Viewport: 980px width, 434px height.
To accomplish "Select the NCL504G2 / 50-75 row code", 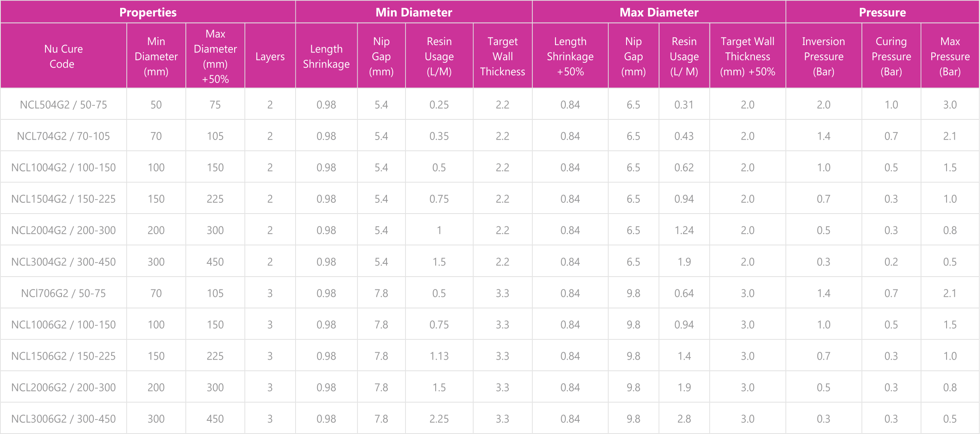I will click(x=64, y=104).
